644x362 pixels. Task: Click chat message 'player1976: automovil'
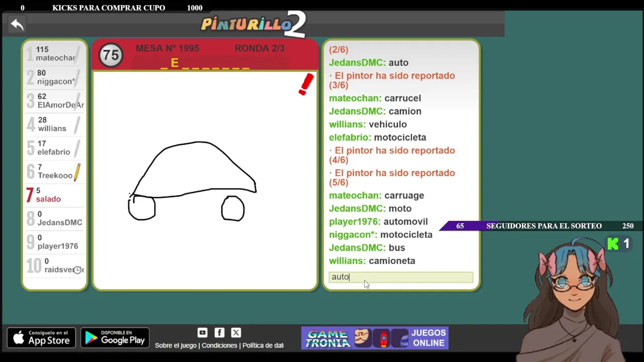(378, 222)
